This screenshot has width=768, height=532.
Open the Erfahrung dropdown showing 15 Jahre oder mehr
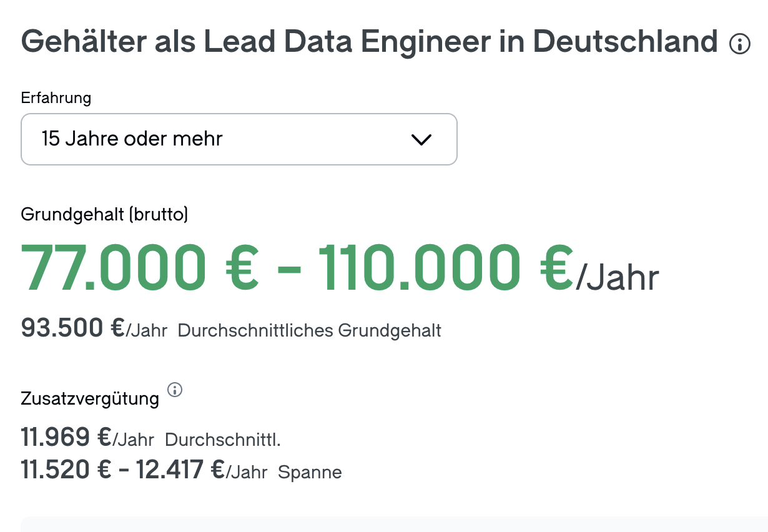(239, 139)
